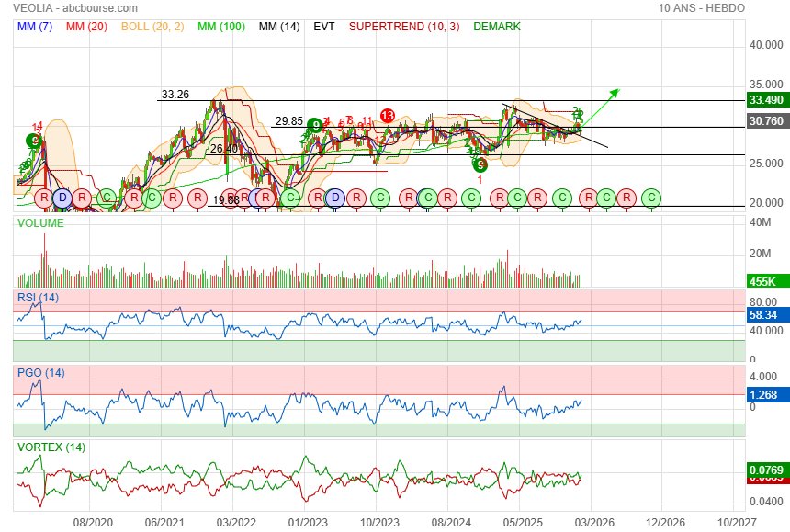Click the red 13 DeMark countdown marker
This screenshot has width=790, height=532.
pos(387,116)
